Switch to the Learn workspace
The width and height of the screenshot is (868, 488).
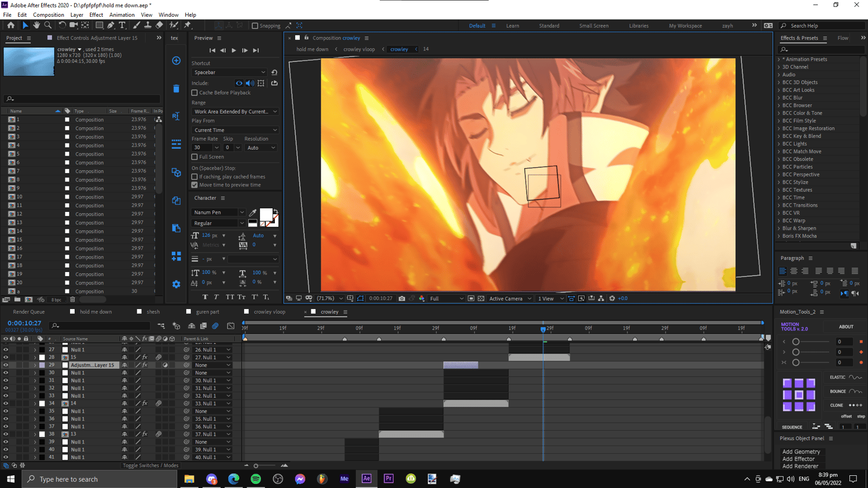tap(513, 26)
